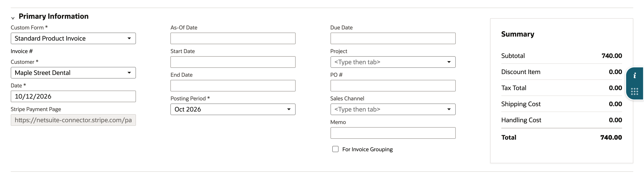Screen dimensions: 644x174
Task: Enable the For Invoice Grouping checkbox
Action: (335, 149)
